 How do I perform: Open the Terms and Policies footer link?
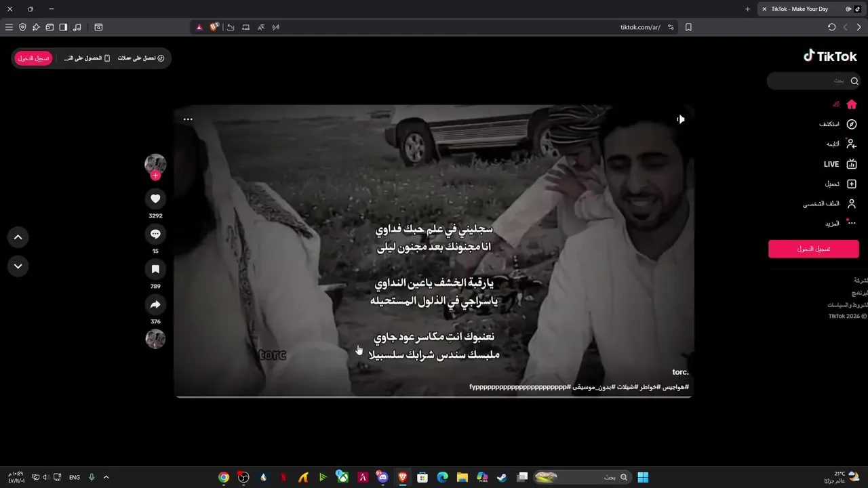click(x=847, y=305)
